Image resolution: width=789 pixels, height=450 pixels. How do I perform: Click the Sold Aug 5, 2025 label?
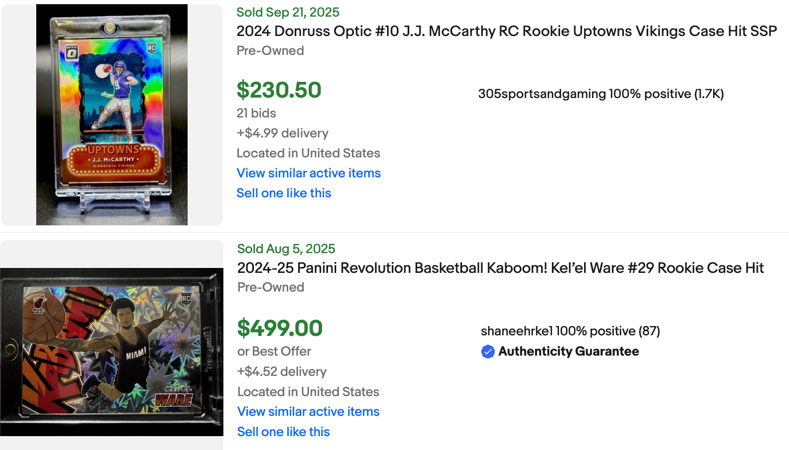click(x=286, y=249)
